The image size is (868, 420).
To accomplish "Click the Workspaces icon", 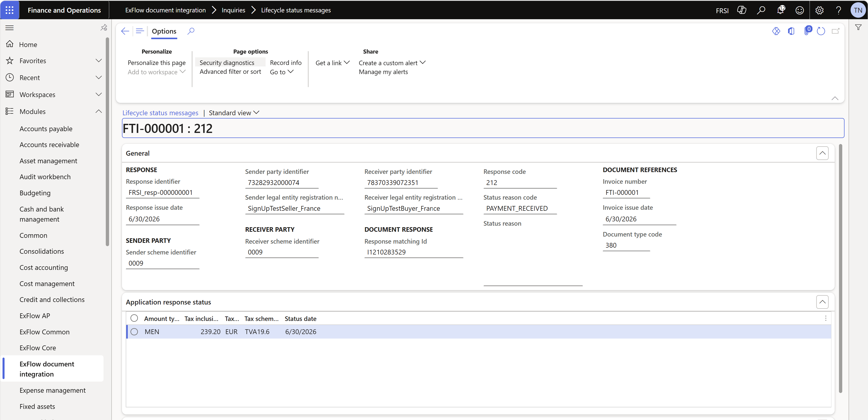I will (10, 95).
